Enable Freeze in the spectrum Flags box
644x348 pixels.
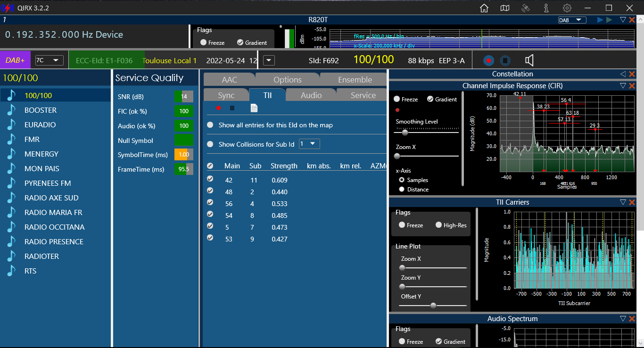point(204,42)
